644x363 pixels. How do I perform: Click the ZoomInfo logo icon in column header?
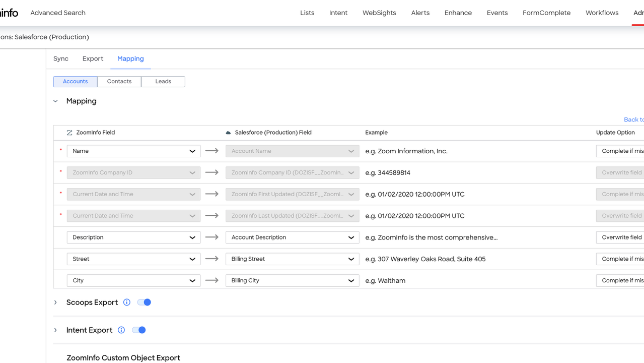(x=69, y=133)
